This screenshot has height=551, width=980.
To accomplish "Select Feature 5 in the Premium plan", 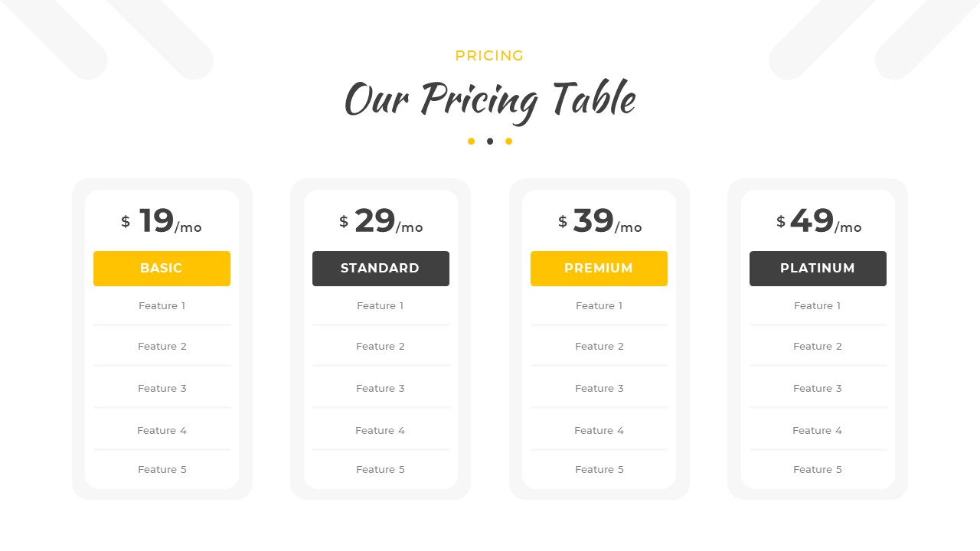I will (599, 470).
